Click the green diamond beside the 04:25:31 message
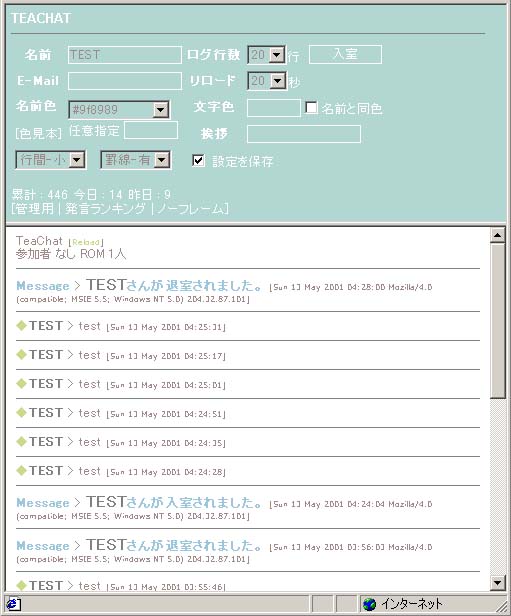This screenshot has height=616, width=511. (x=22, y=326)
